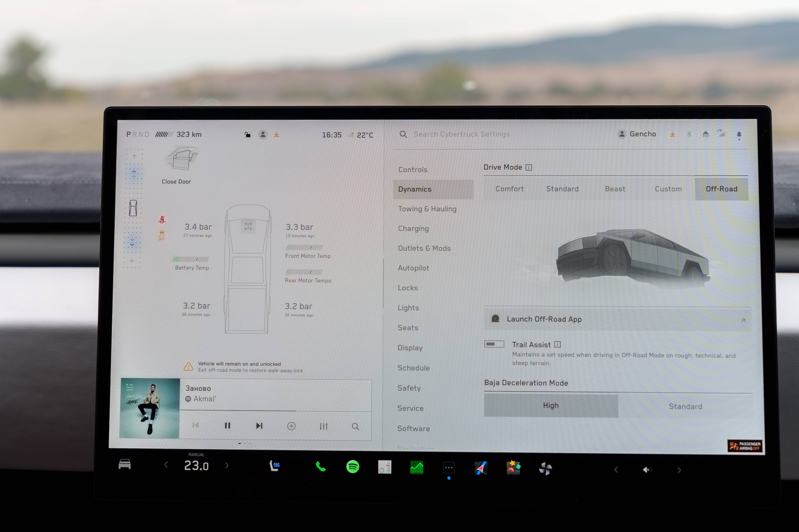Raise volume using right arrow
Image resolution: width=799 pixels, height=532 pixels.
point(679,470)
